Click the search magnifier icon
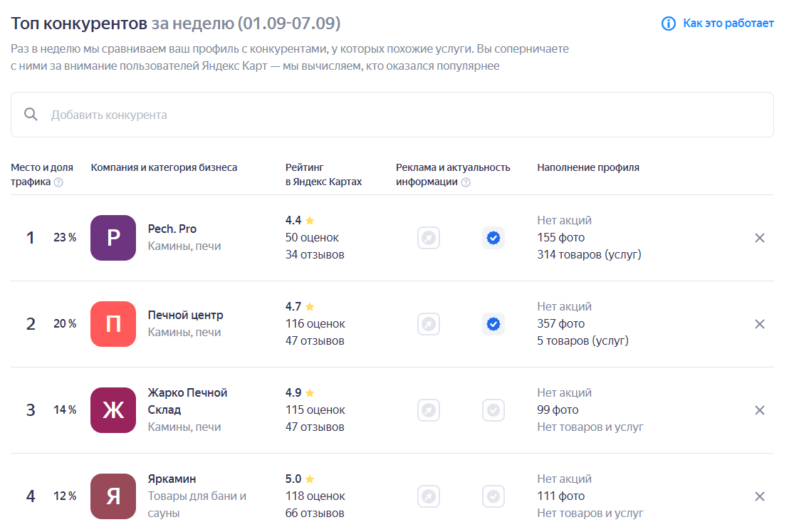This screenshot has height=532, width=789. pos(31,115)
